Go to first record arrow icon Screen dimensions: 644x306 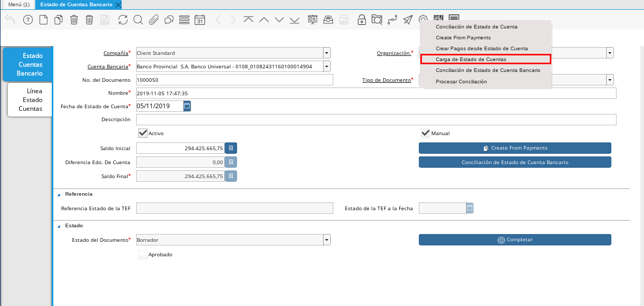[x=248, y=20]
